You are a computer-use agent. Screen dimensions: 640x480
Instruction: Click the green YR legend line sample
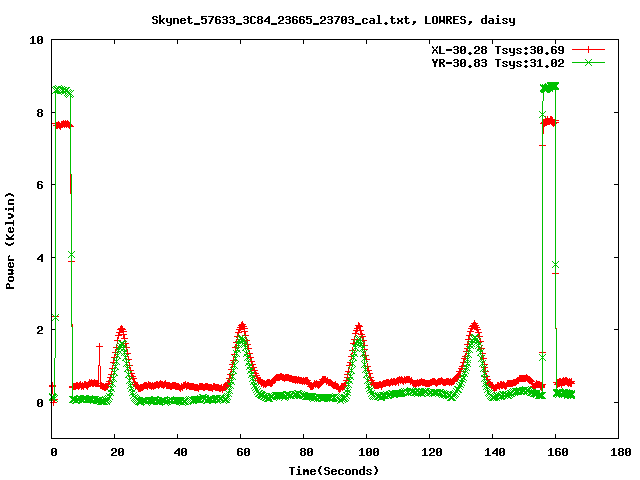point(588,62)
